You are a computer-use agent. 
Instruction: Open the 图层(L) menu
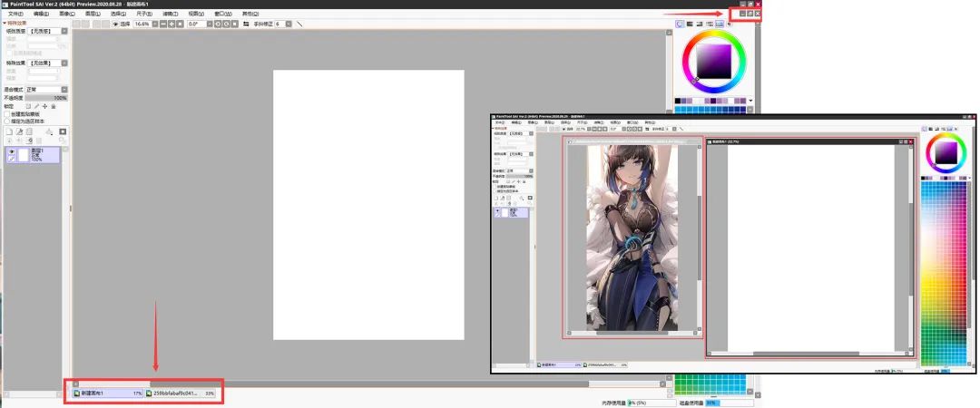(x=93, y=13)
